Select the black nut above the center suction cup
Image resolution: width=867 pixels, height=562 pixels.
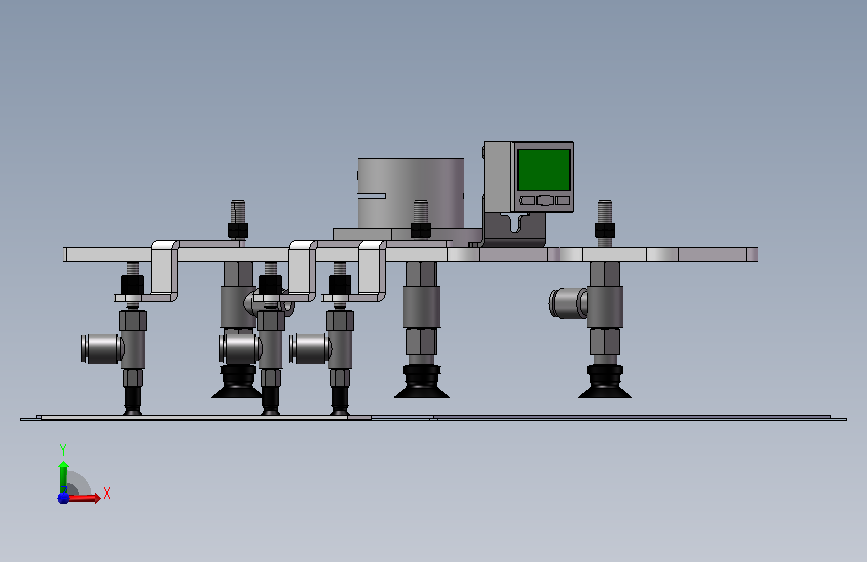(x=421, y=230)
